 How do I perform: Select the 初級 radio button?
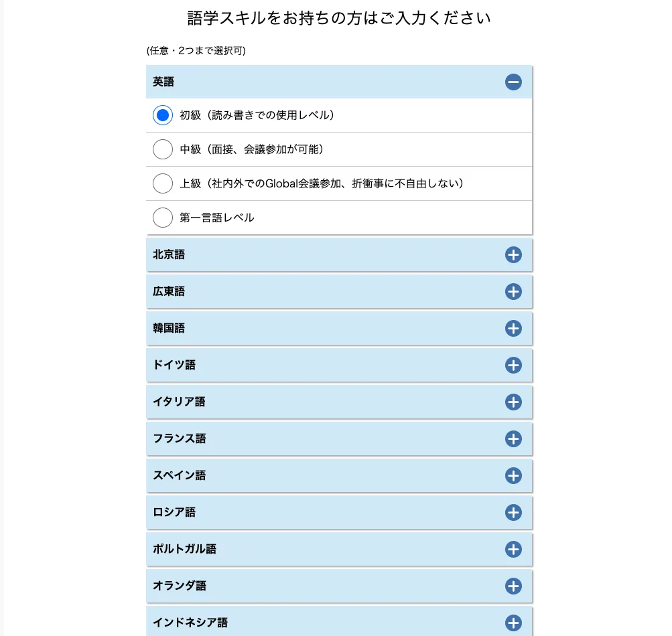click(x=162, y=115)
